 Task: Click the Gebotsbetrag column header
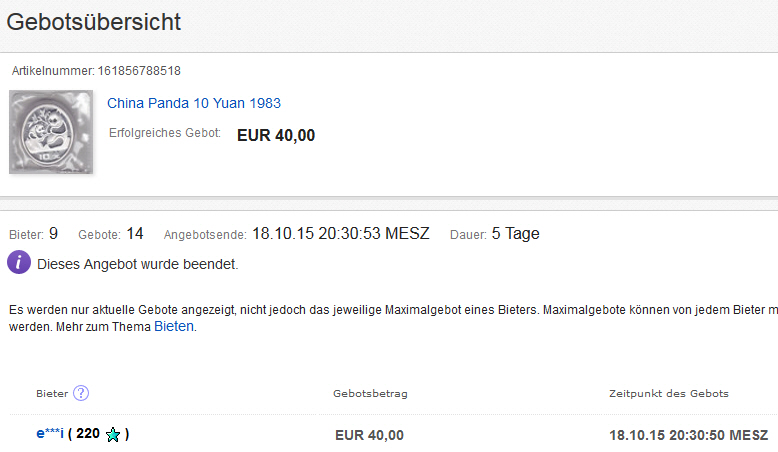370,394
